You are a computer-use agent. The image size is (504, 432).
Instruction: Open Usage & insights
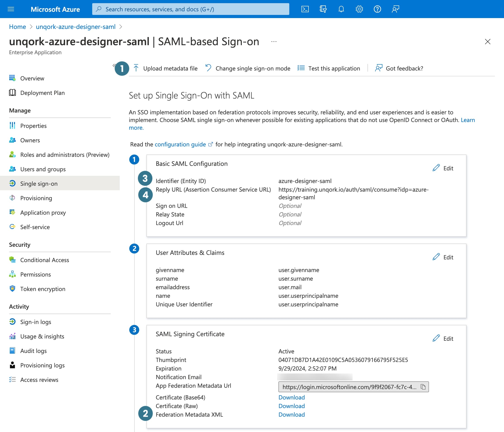point(42,336)
